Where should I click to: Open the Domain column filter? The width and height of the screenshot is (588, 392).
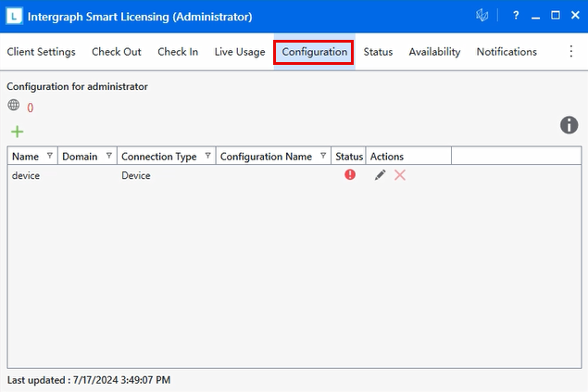click(x=109, y=156)
